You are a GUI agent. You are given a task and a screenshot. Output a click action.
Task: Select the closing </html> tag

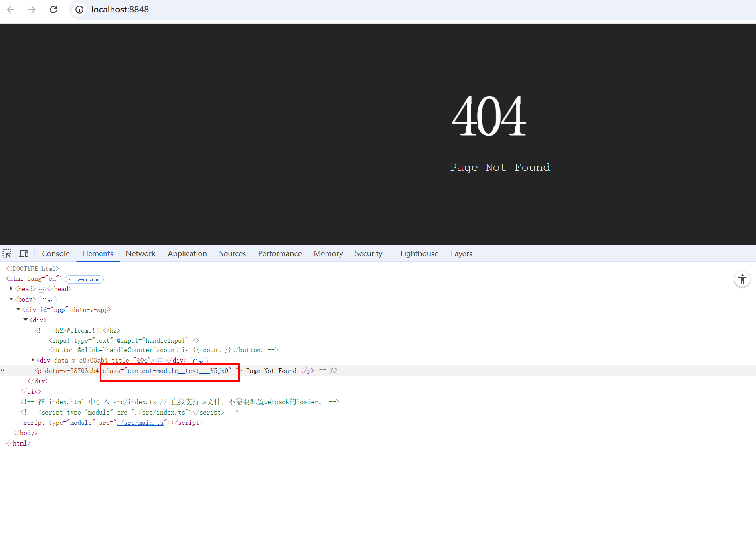(18, 443)
